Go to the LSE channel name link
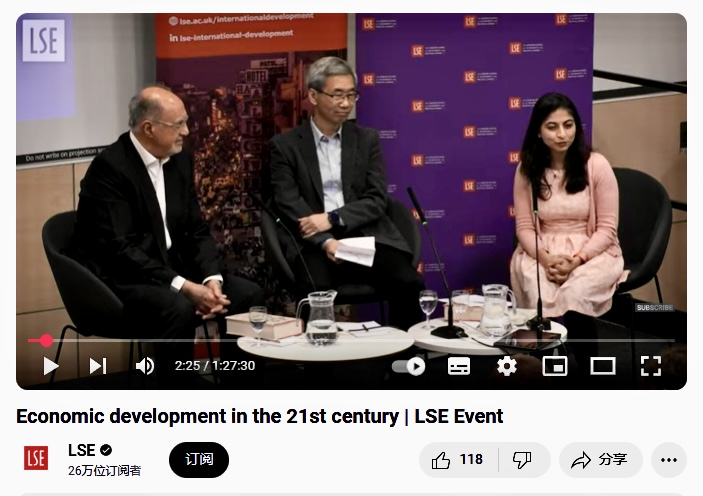Viewport: 703px width, 496px height. pos(82,450)
